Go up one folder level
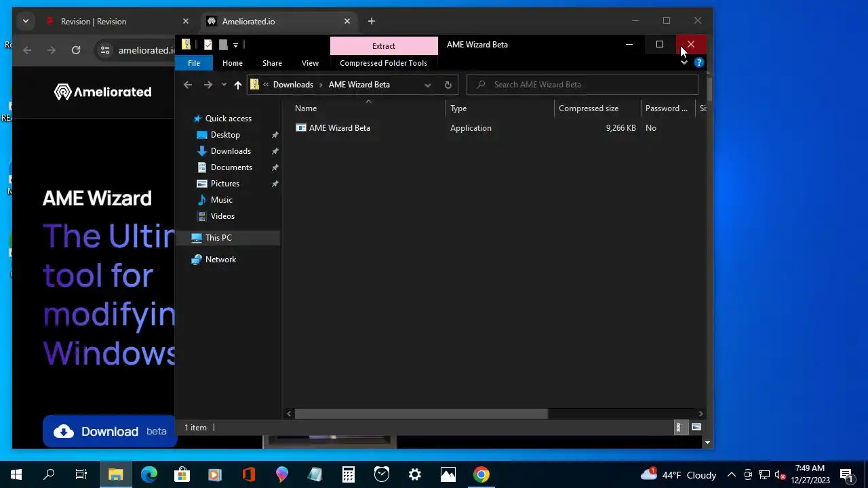This screenshot has width=868, height=488. (237, 85)
